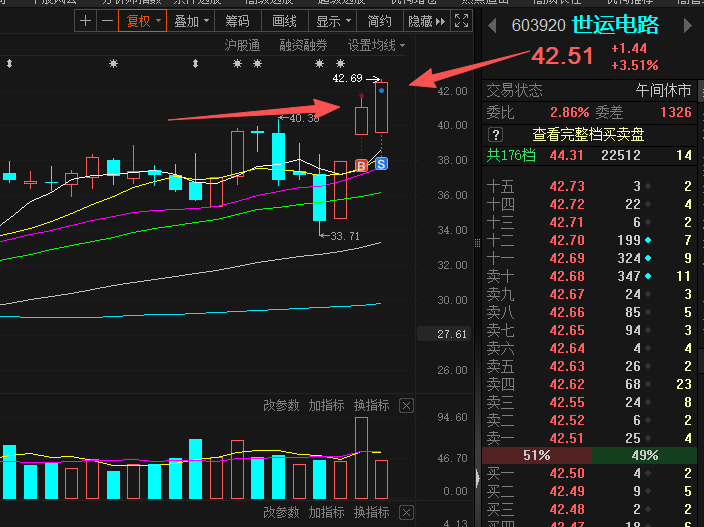Click 改参数 in volume panel
The height and width of the screenshot is (527, 704).
click(281, 405)
